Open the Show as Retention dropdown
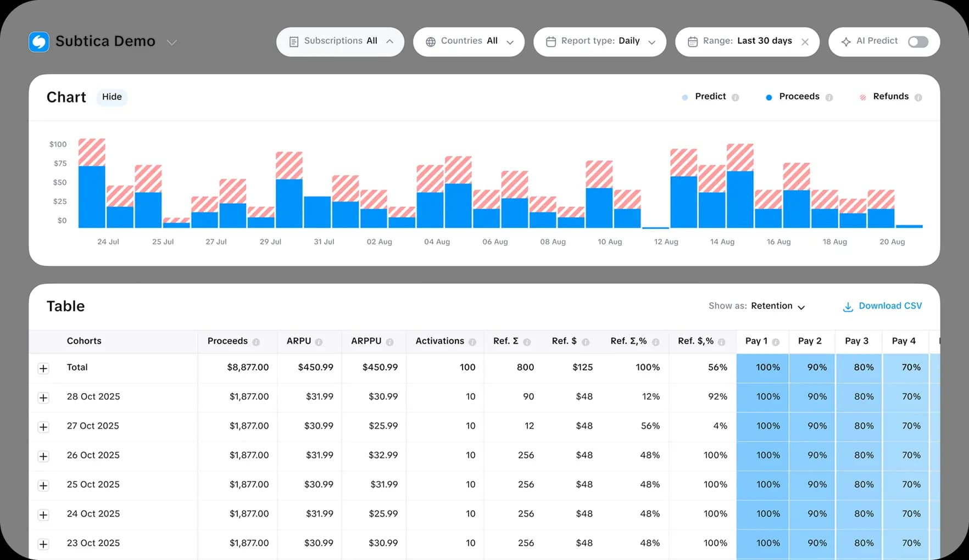 coord(777,306)
